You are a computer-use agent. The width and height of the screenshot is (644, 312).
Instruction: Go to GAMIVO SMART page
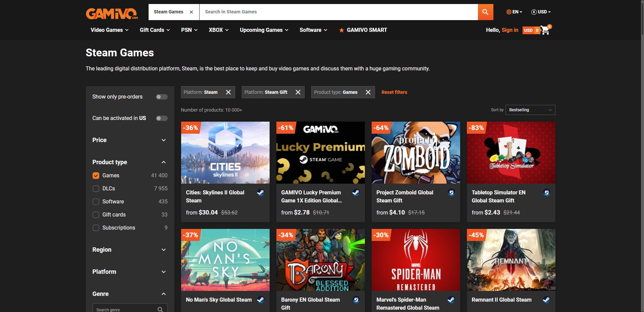click(x=363, y=30)
